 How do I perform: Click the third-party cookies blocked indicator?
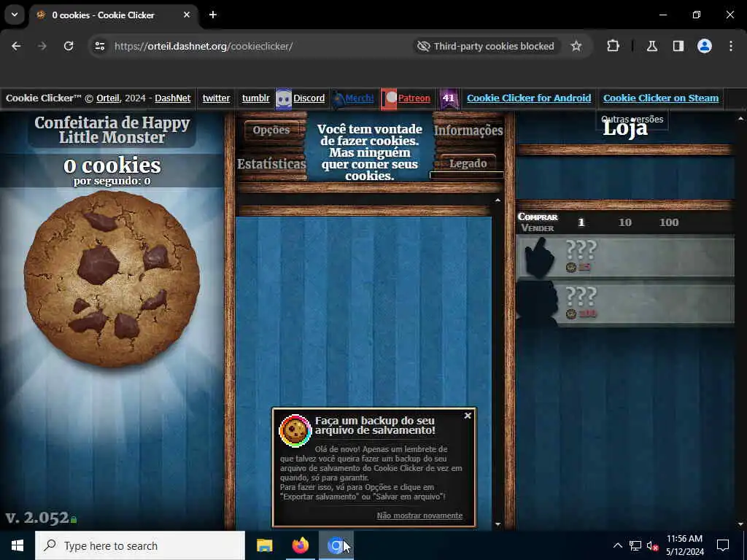point(486,46)
